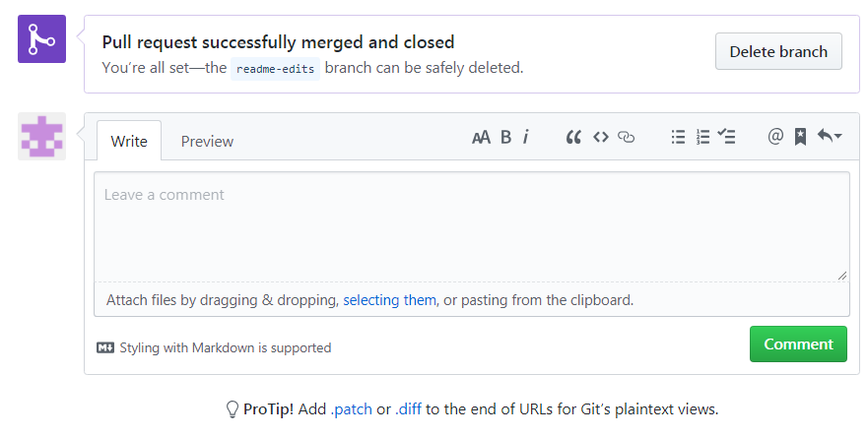The width and height of the screenshot is (868, 437).
Task: Open the .patch link
Action: click(x=351, y=408)
